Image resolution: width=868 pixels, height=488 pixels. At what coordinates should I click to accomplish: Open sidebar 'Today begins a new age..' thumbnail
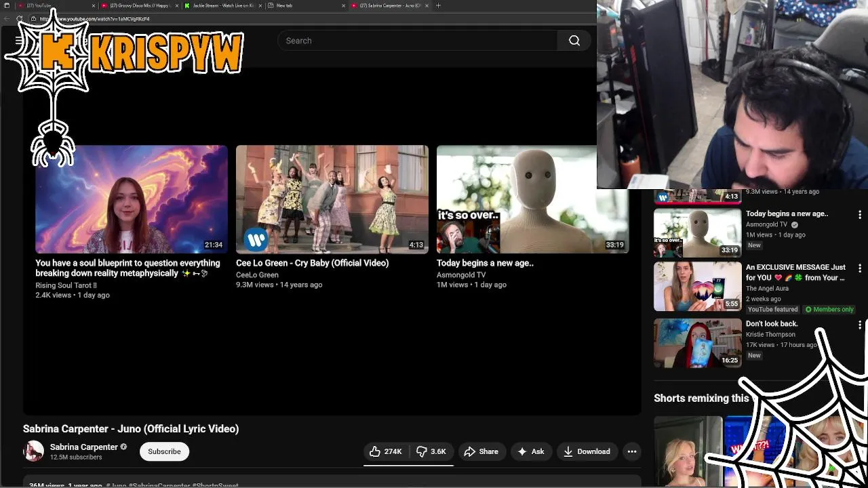[x=698, y=232]
